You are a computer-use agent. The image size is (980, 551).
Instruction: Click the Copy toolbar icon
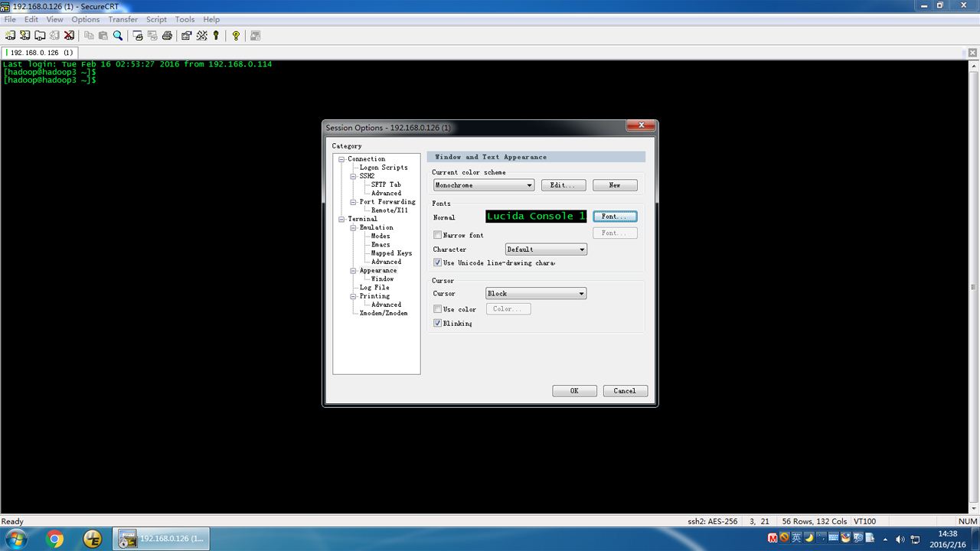tap(89, 35)
